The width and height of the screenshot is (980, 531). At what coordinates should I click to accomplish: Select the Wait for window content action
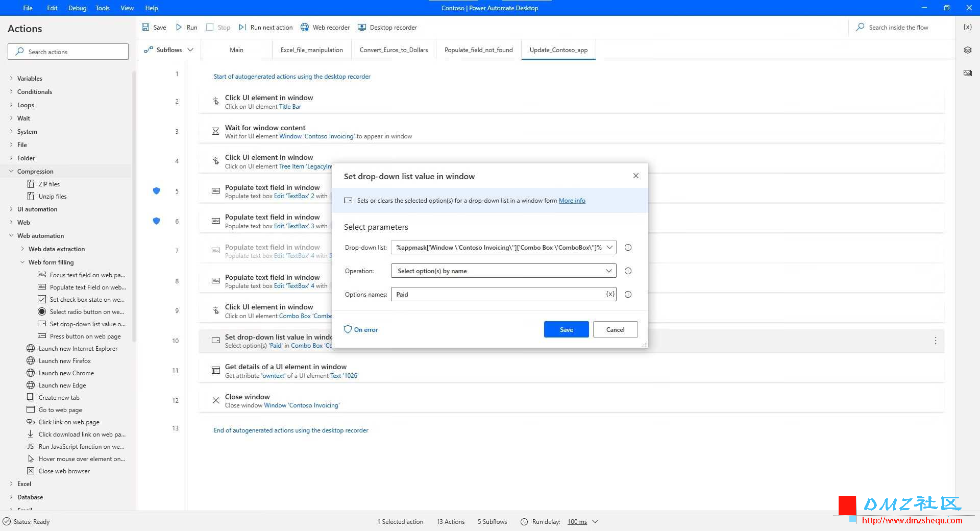click(x=571, y=132)
